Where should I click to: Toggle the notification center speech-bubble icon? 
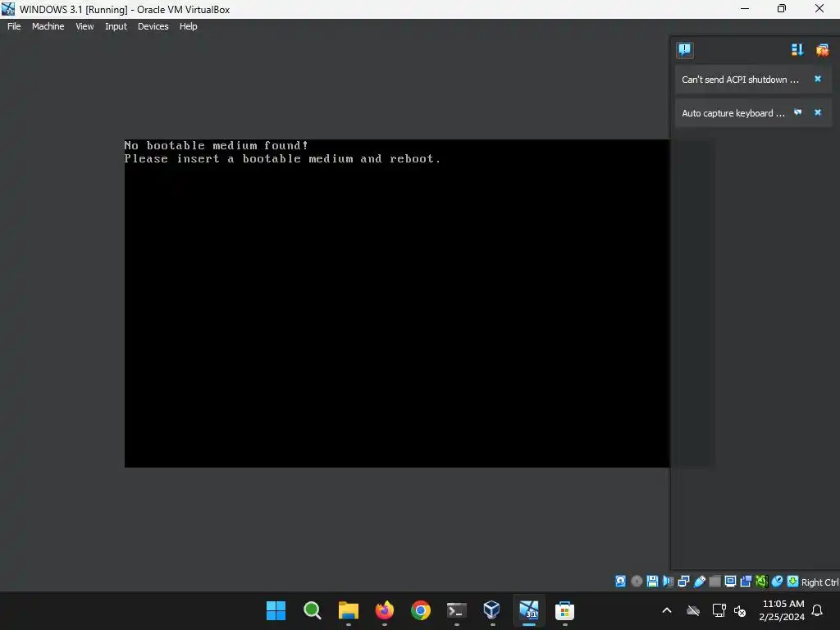685,50
